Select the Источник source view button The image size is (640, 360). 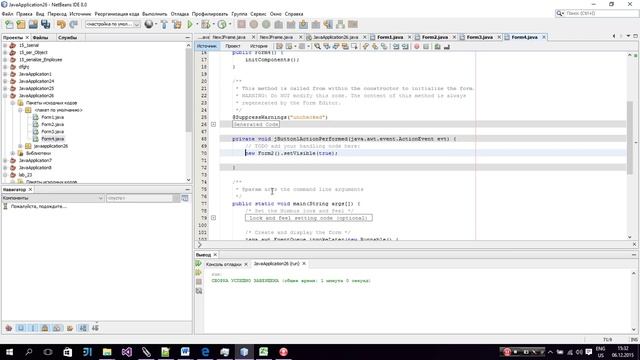click(x=207, y=47)
